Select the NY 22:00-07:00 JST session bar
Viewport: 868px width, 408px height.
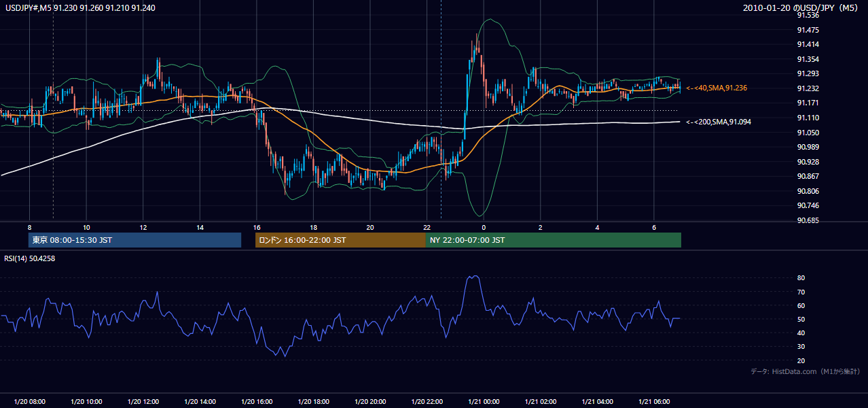coord(554,240)
